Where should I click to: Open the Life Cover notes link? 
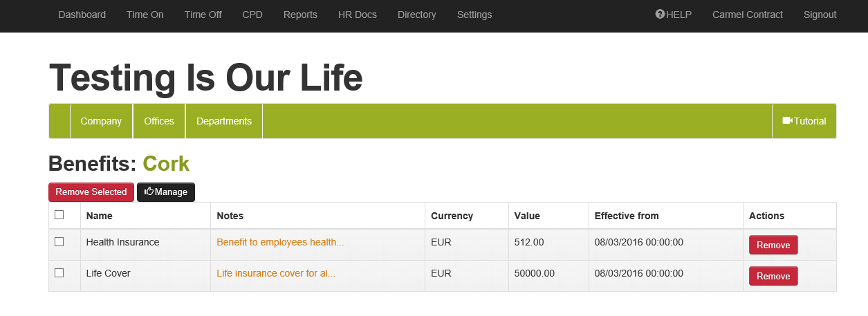276,274
